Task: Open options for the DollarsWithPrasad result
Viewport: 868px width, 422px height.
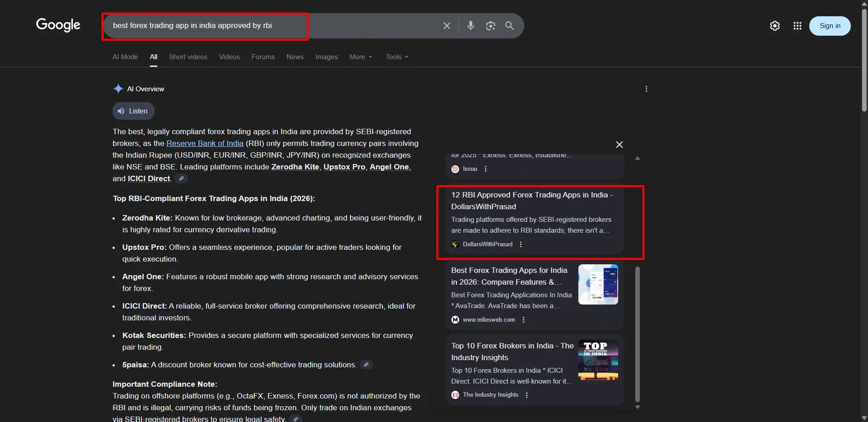Action: [521, 244]
